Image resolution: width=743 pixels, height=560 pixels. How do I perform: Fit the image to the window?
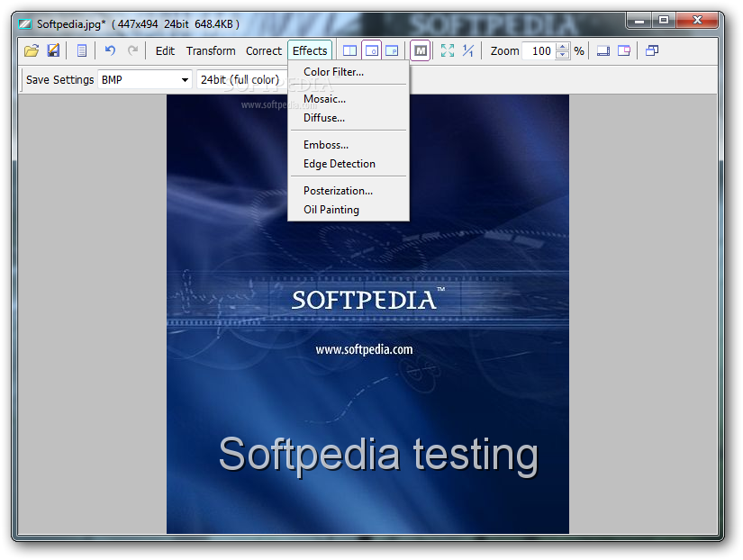pyautogui.click(x=448, y=50)
